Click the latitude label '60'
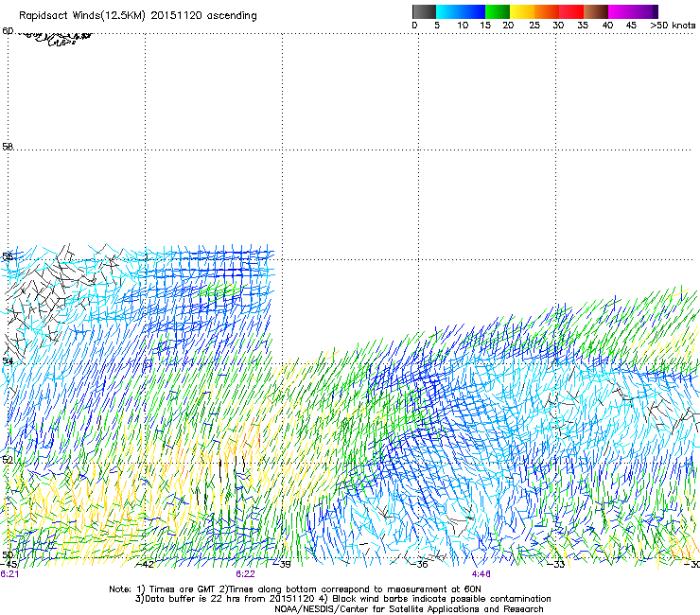 (x=8, y=31)
